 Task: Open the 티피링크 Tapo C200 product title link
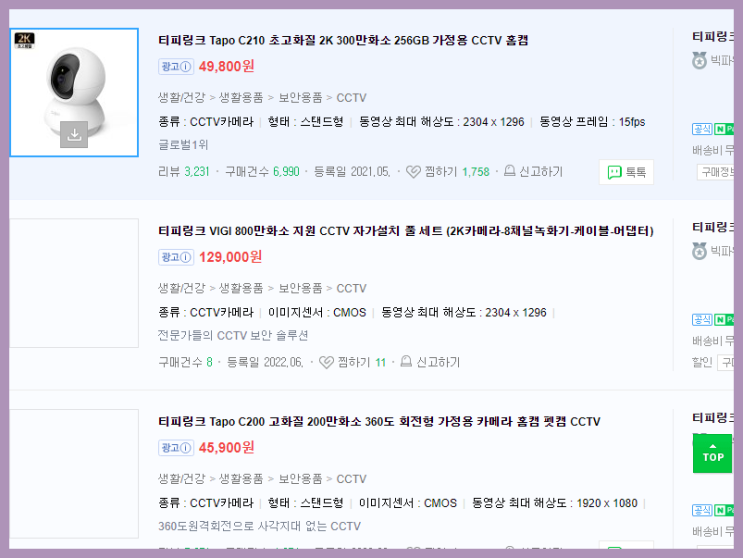point(379,422)
